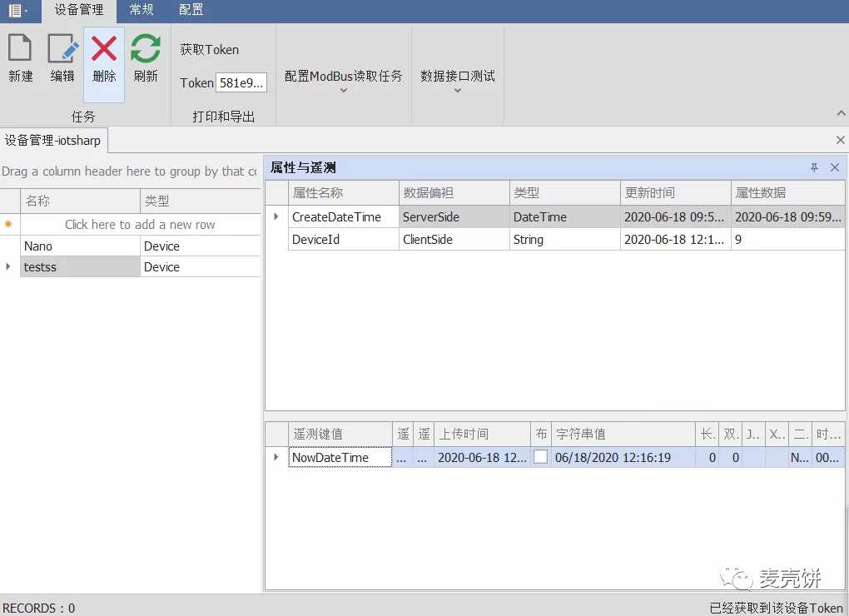Click the testss row indicator arrow
This screenshot has height=616, width=849.
pos(8,266)
